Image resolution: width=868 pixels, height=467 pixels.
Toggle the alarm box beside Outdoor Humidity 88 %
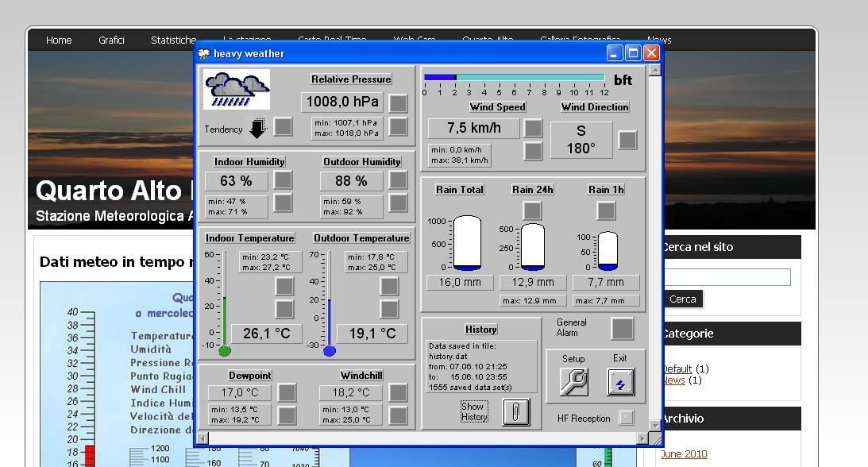pyautogui.click(x=398, y=179)
